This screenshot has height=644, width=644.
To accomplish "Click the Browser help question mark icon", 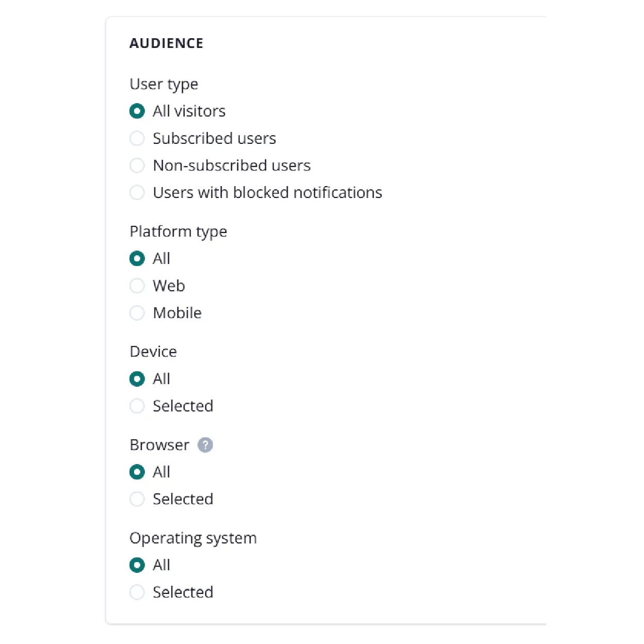I will 205,445.
